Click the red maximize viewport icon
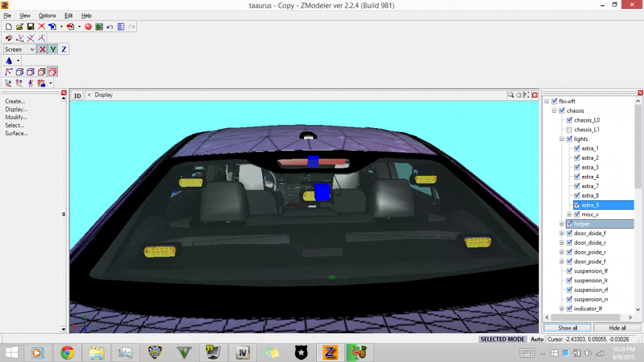The width and height of the screenshot is (644, 362). (x=535, y=95)
